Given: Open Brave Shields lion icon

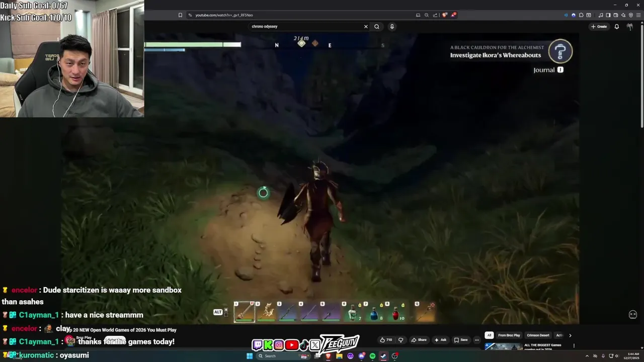Looking at the screenshot, I should tap(445, 15).
